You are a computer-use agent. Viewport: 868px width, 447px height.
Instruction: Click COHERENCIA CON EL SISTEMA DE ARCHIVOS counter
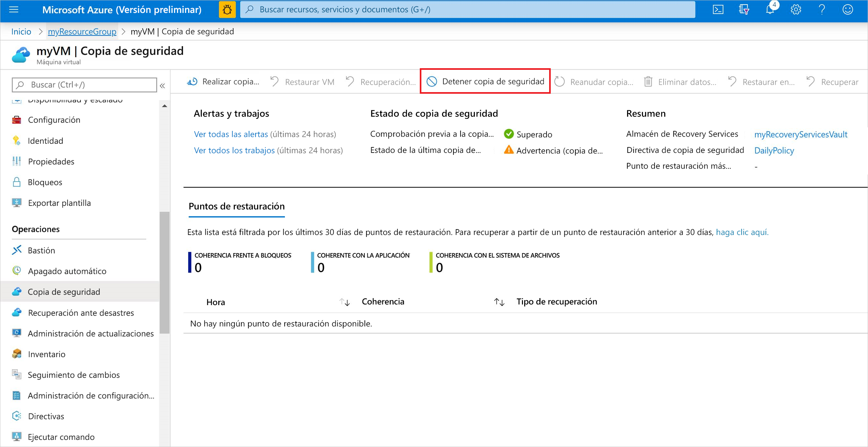tap(494, 262)
